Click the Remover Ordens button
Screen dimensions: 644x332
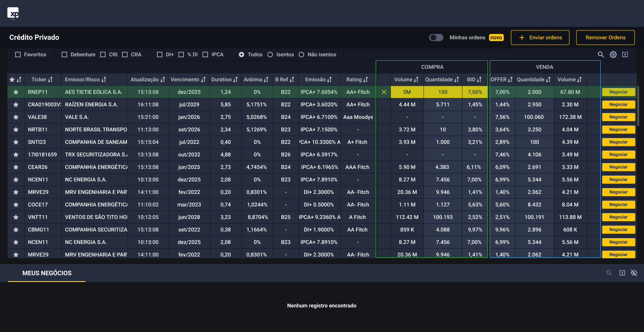pyautogui.click(x=605, y=38)
